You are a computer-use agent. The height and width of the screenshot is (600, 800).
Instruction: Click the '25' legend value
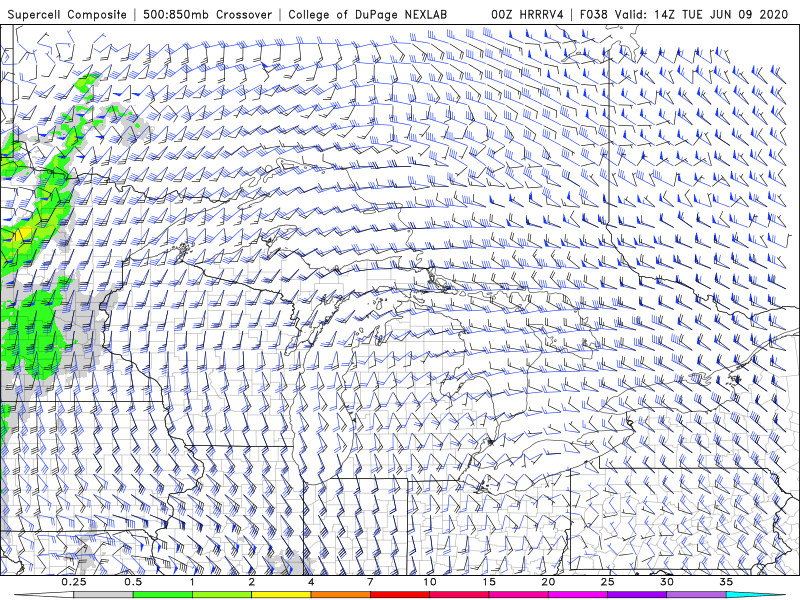[607, 582]
